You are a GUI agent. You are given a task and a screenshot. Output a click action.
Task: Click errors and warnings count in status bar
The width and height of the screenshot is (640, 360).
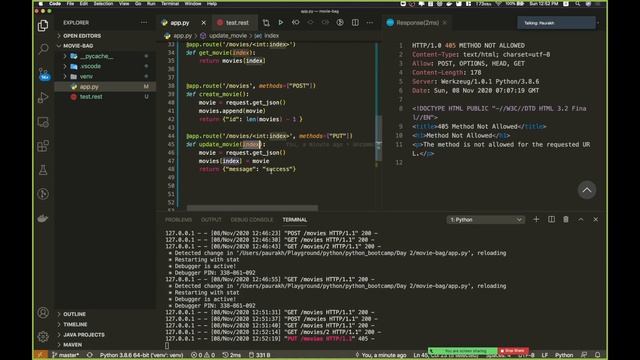tap(203, 355)
